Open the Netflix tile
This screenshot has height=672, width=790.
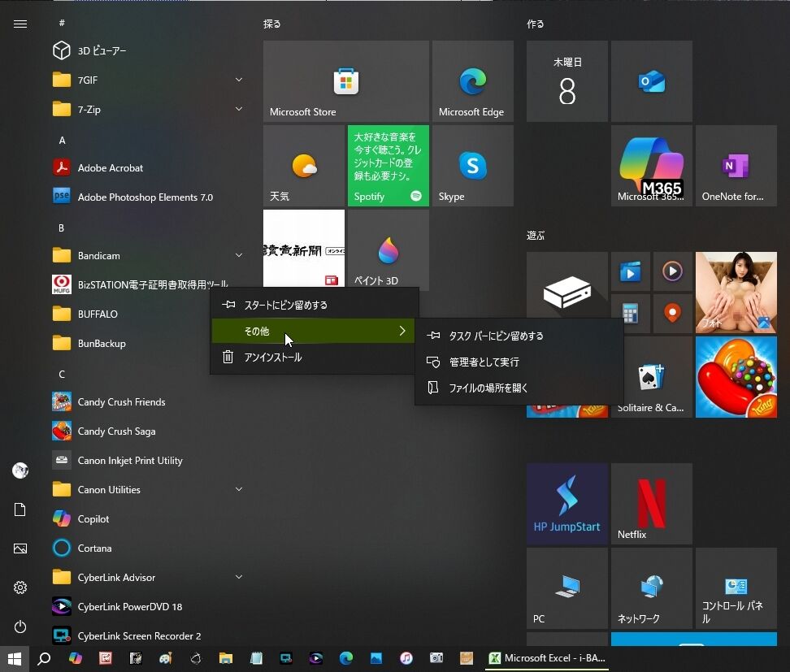coord(652,504)
